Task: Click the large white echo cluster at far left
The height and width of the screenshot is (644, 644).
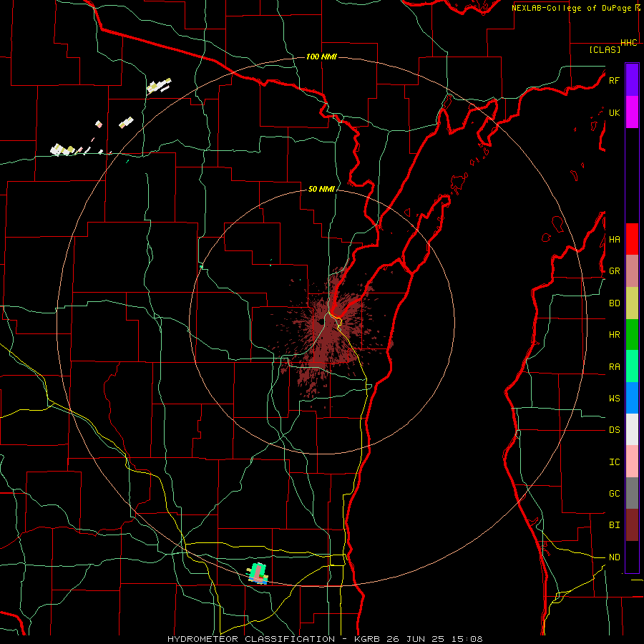Action: coord(62,150)
